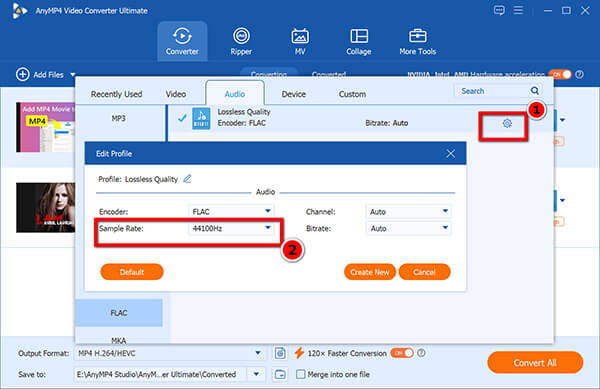Click the Bitrate: Auto text in profile row
This screenshot has width=600, height=389.
click(386, 123)
